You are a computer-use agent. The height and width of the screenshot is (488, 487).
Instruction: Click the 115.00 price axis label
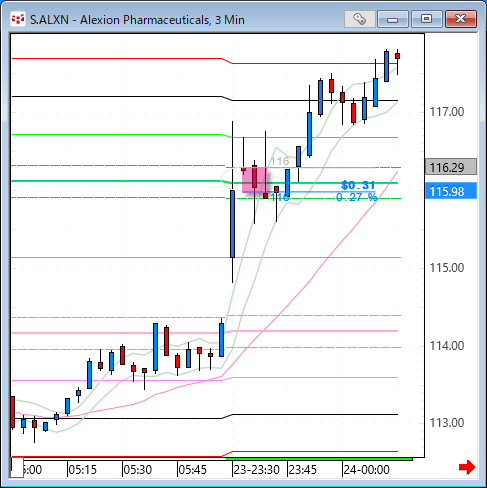click(x=447, y=268)
